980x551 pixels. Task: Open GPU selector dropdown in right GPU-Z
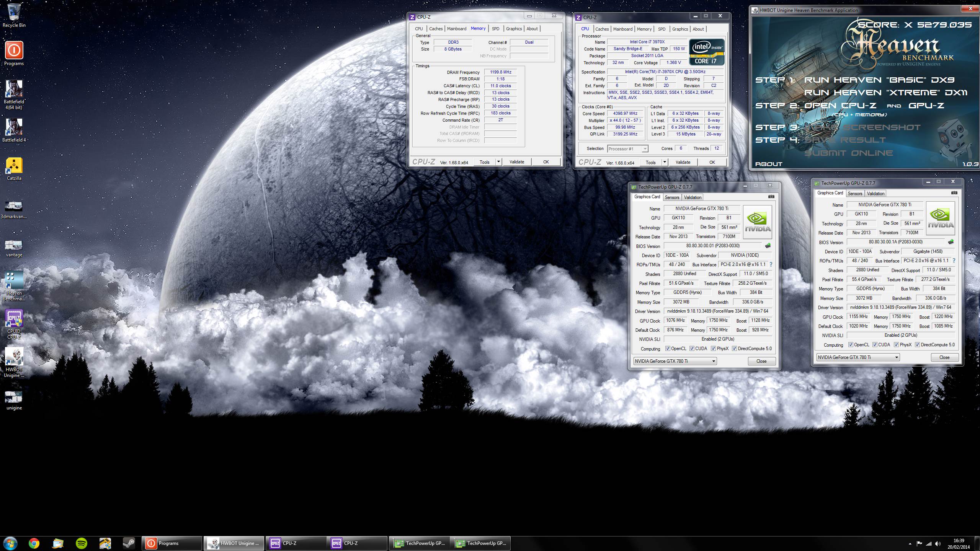coord(858,357)
